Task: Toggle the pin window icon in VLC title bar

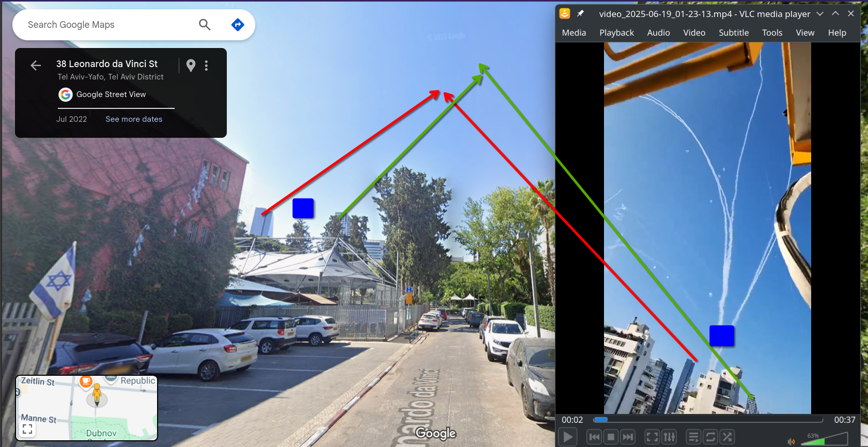Action: (580, 13)
